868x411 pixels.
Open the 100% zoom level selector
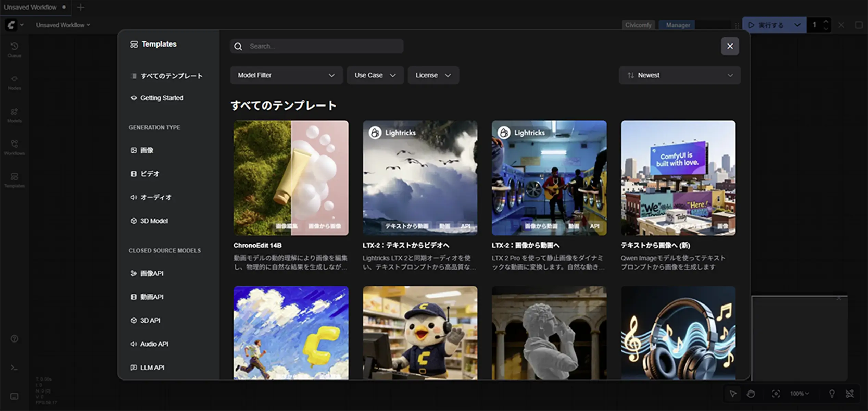click(799, 393)
